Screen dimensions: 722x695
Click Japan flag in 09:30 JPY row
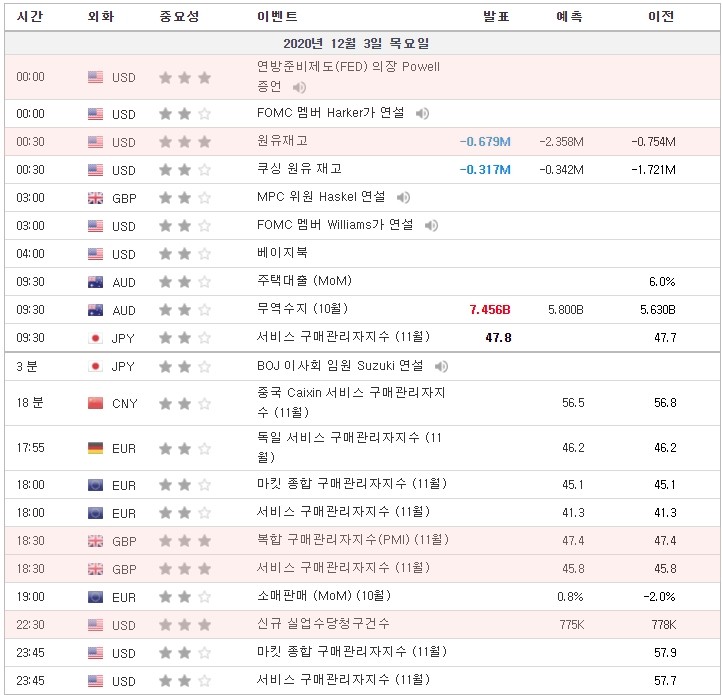tap(95, 338)
